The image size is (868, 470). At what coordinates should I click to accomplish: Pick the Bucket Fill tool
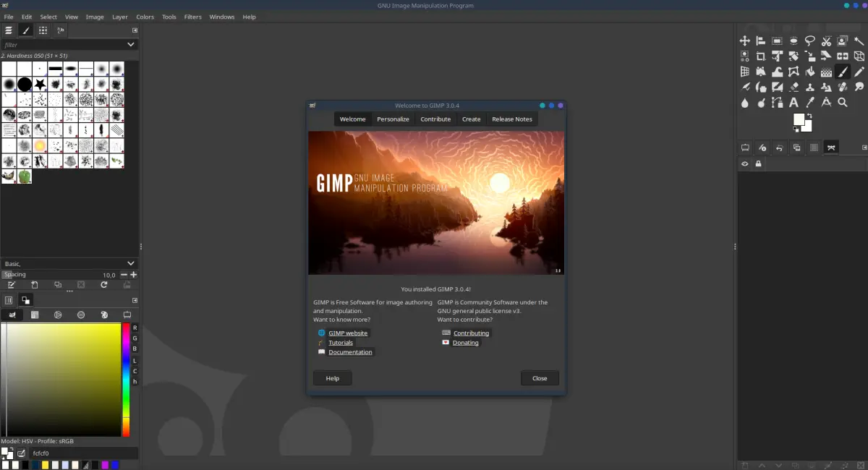pos(810,72)
